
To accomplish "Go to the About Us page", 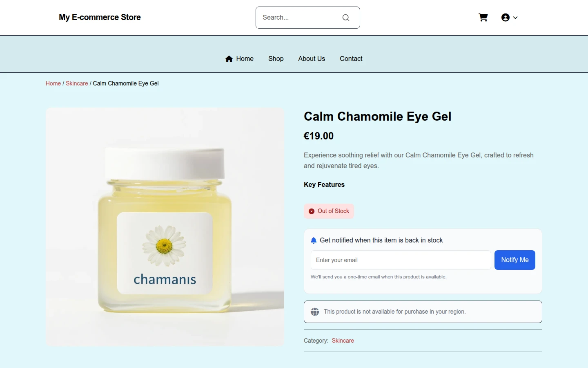I will pos(312,59).
